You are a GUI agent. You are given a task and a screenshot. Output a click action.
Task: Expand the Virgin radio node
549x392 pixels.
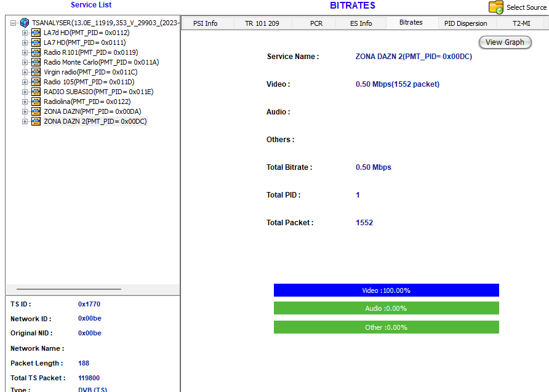[x=25, y=72]
